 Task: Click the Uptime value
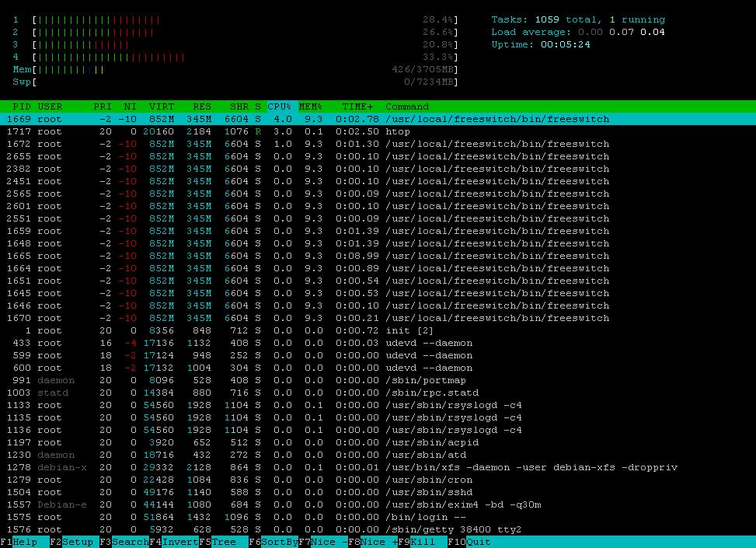tap(566, 44)
